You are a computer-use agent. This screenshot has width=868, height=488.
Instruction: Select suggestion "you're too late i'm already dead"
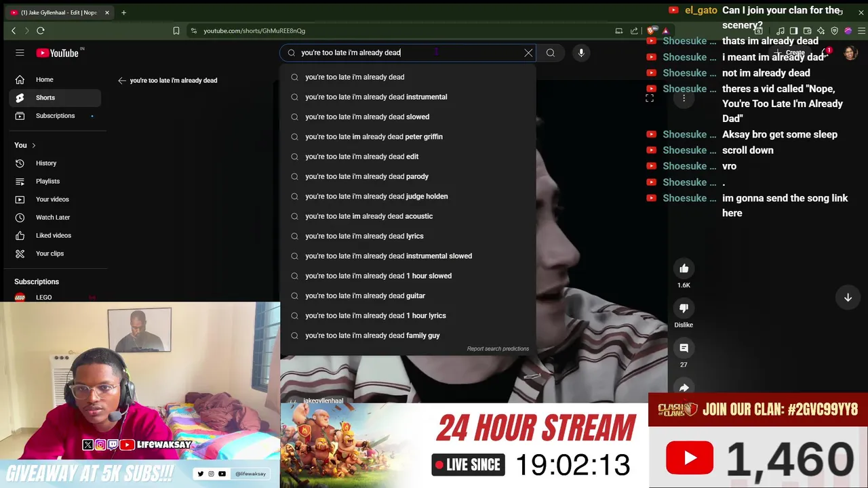[x=408, y=77]
